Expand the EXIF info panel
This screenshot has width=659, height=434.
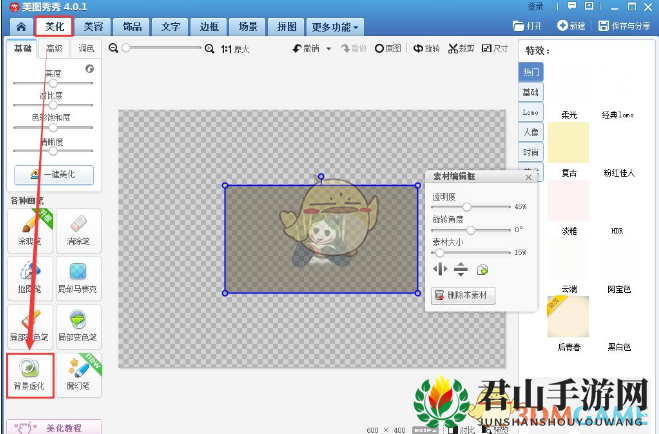click(425, 430)
